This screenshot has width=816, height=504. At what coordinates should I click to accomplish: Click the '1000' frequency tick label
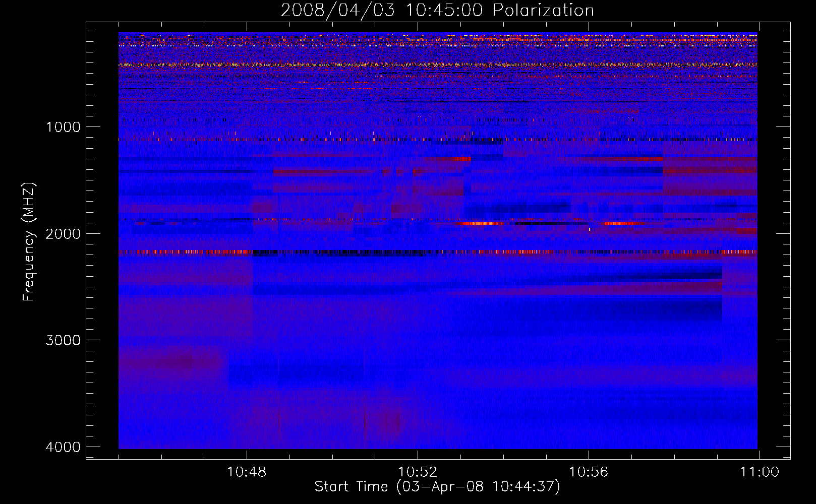point(63,127)
